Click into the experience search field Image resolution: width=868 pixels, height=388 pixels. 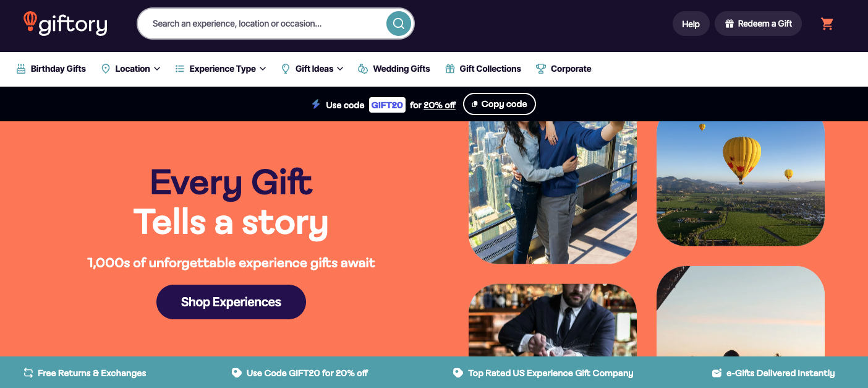click(x=263, y=24)
